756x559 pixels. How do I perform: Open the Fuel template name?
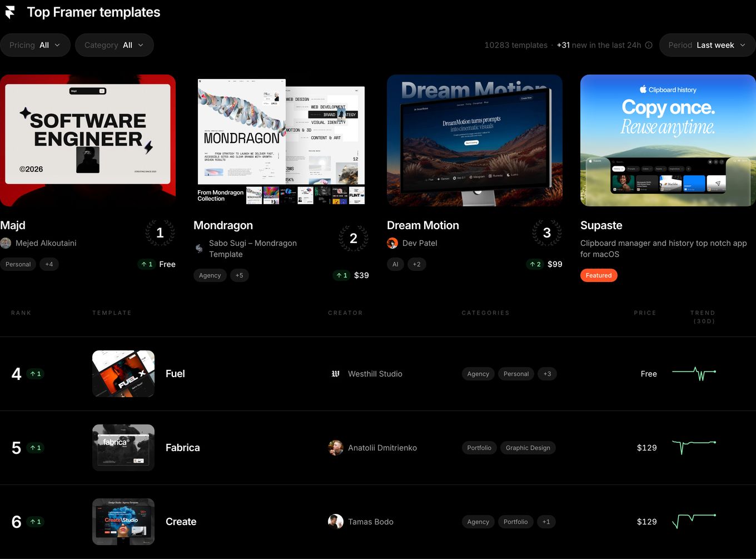tap(175, 374)
